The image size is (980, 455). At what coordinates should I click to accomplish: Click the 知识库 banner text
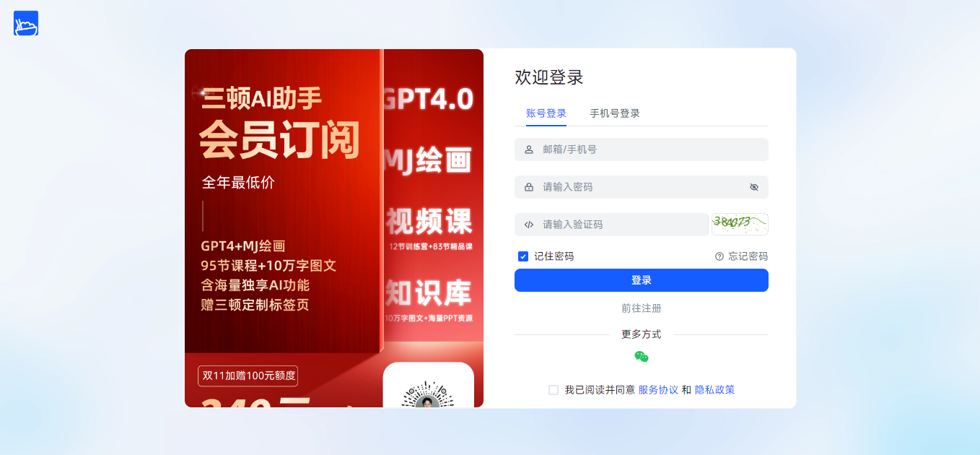click(x=429, y=292)
